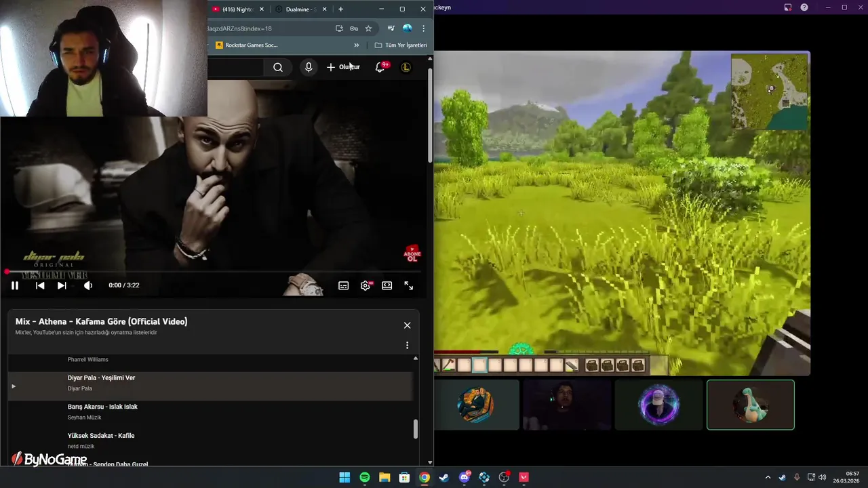The width and height of the screenshot is (868, 488).
Task: Expand hidden bookmarks chevron
Action: tap(357, 45)
